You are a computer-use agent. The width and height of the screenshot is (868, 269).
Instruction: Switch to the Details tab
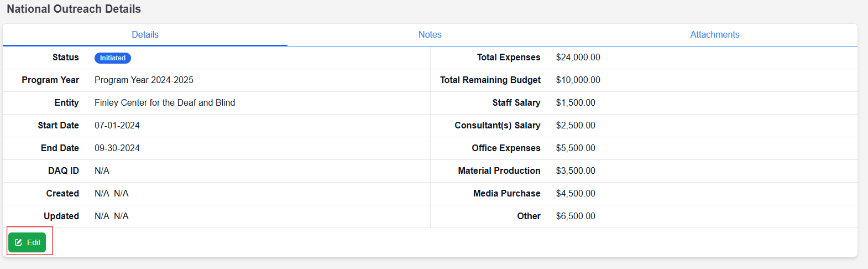click(x=145, y=34)
